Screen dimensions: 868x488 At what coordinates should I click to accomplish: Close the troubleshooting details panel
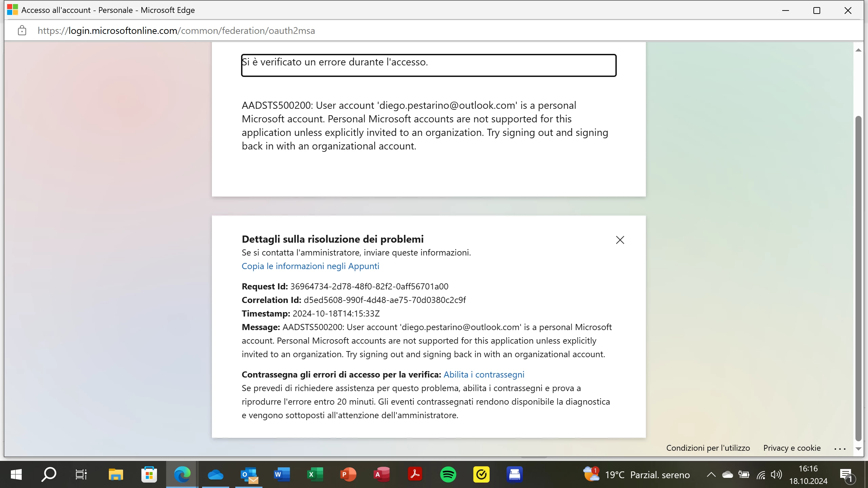(x=620, y=240)
